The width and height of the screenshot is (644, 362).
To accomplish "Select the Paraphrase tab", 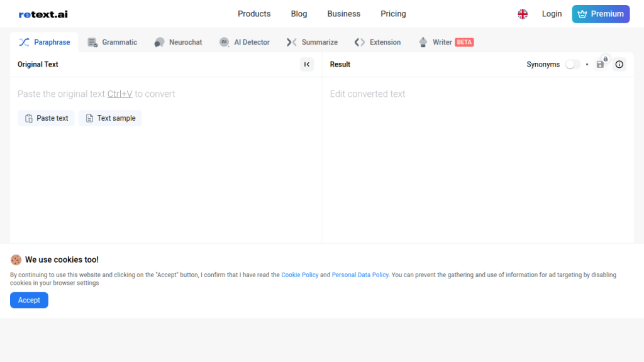I will pyautogui.click(x=45, y=42).
